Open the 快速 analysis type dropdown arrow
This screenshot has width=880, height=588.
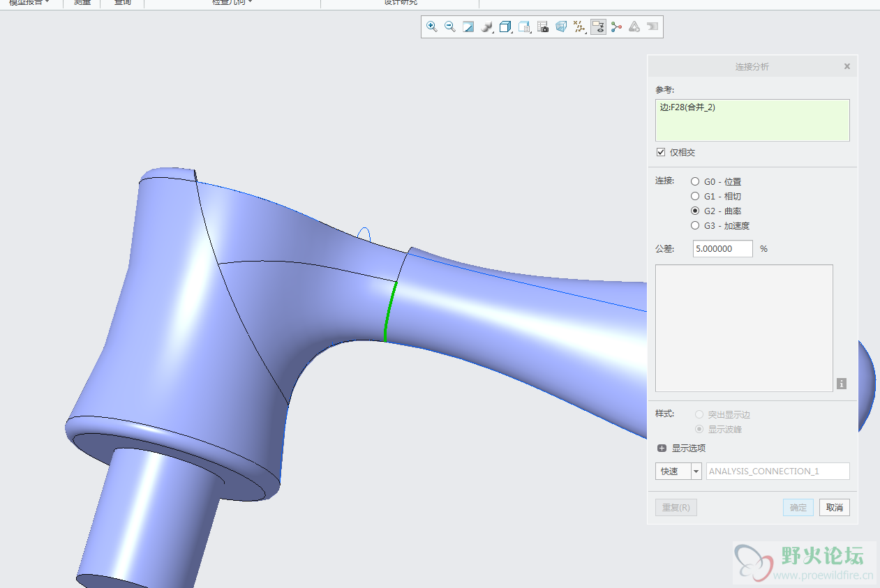pyautogui.click(x=696, y=471)
